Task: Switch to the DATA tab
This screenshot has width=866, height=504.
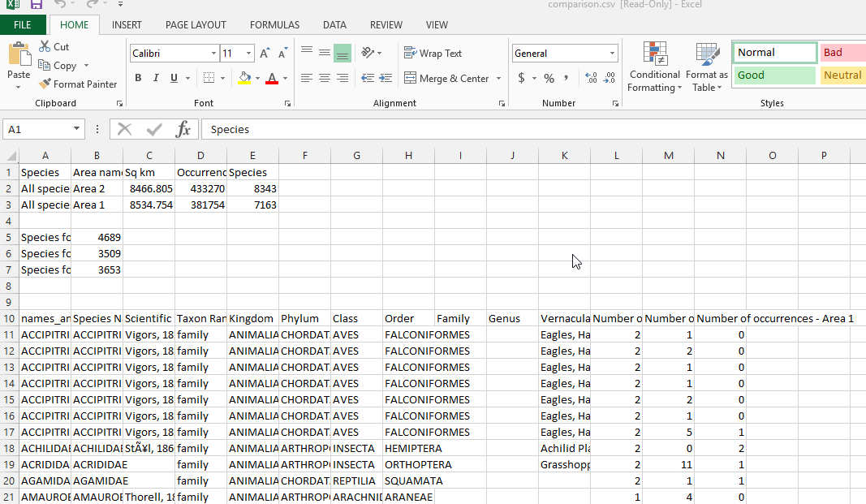Action: pos(334,25)
